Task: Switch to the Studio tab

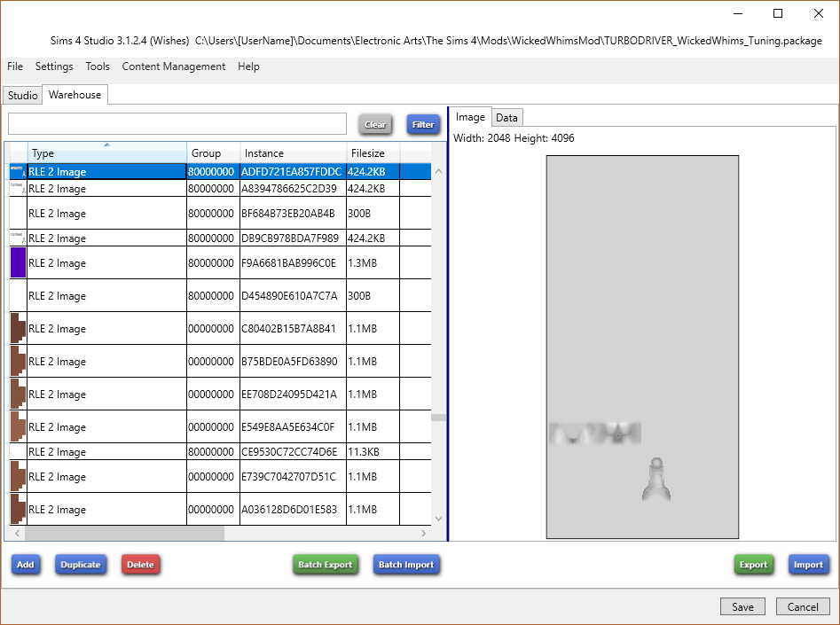Action: point(22,96)
